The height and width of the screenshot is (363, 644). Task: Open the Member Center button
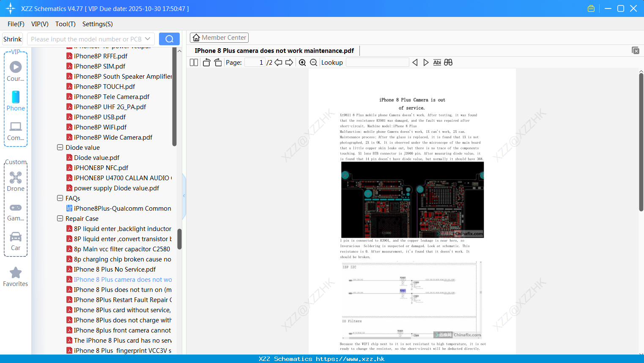pos(219,38)
